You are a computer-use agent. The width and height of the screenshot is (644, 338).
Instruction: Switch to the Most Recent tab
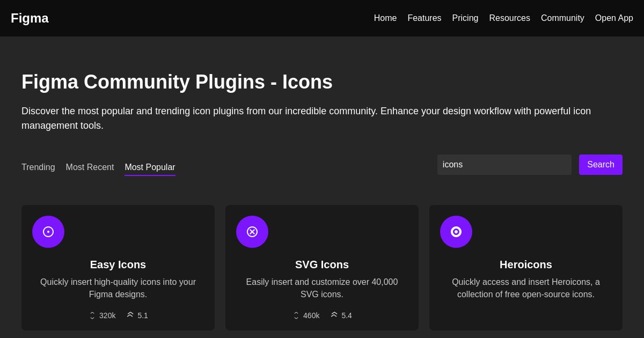(x=90, y=167)
